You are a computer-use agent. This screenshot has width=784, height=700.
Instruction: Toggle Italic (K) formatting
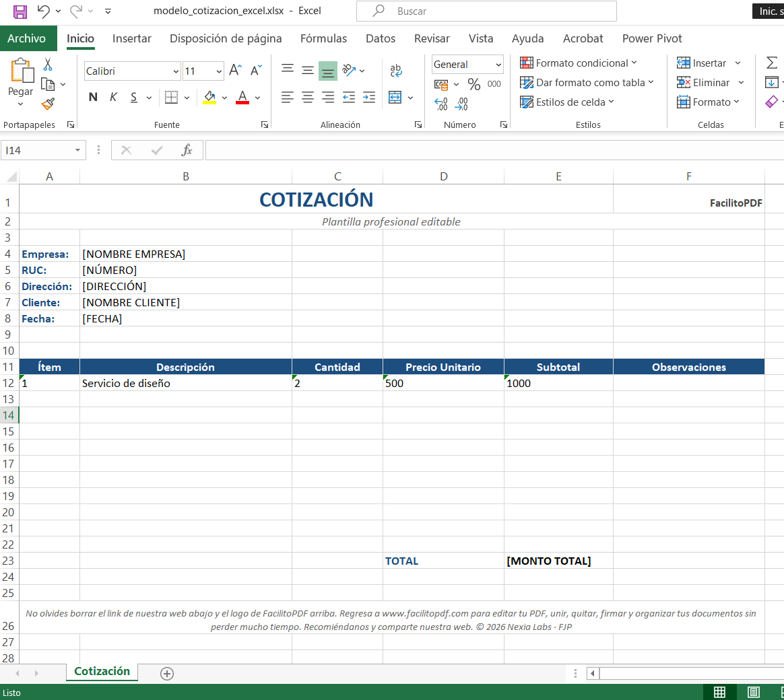click(114, 98)
